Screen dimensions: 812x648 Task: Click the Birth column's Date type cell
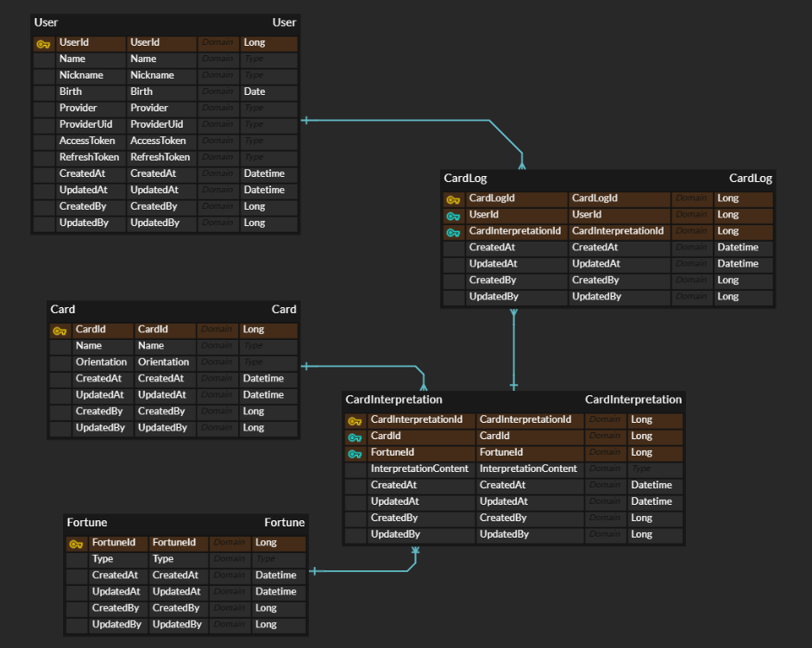point(268,91)
